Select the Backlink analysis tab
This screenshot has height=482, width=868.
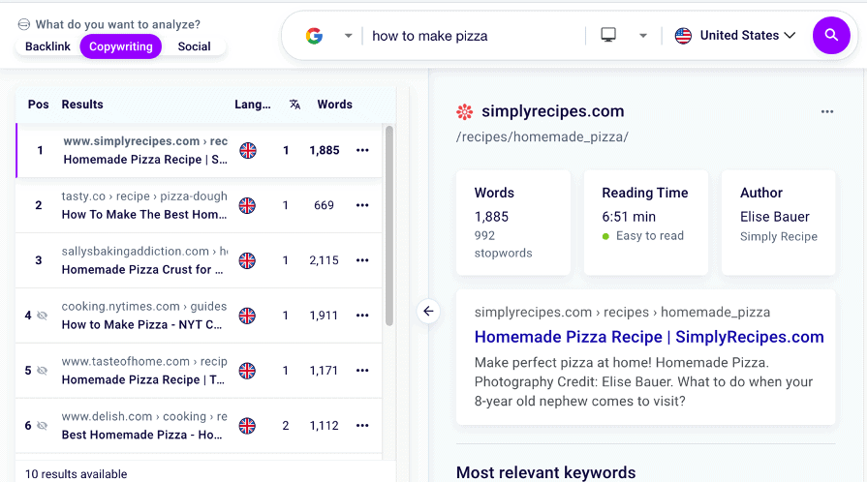click(x=47, y=46)
